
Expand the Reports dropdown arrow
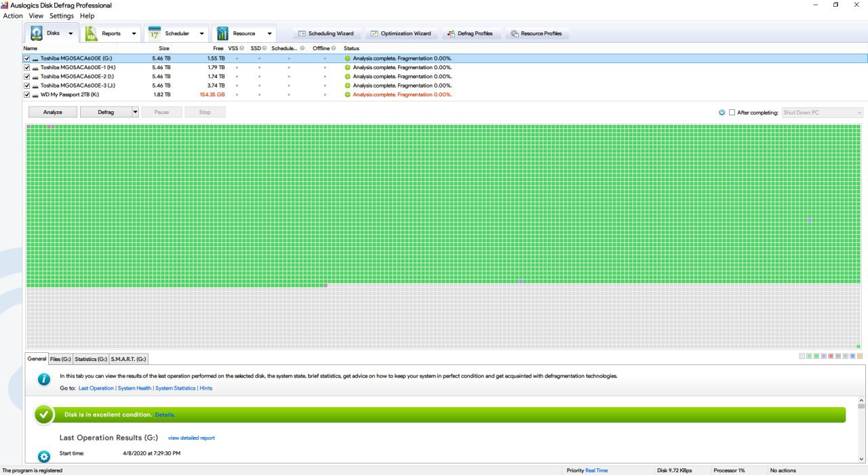tap(134, 33)
